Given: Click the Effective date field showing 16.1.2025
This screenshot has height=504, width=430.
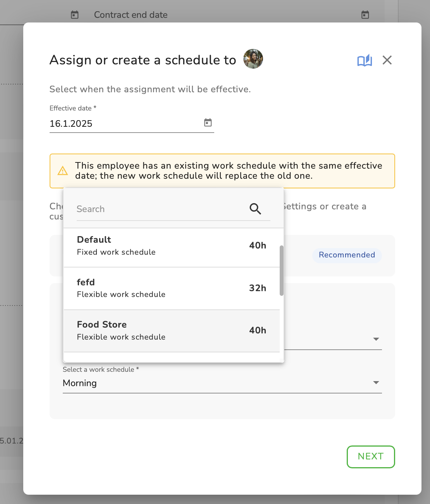Looking at the screenshot, I should click(x=124, y=124).
